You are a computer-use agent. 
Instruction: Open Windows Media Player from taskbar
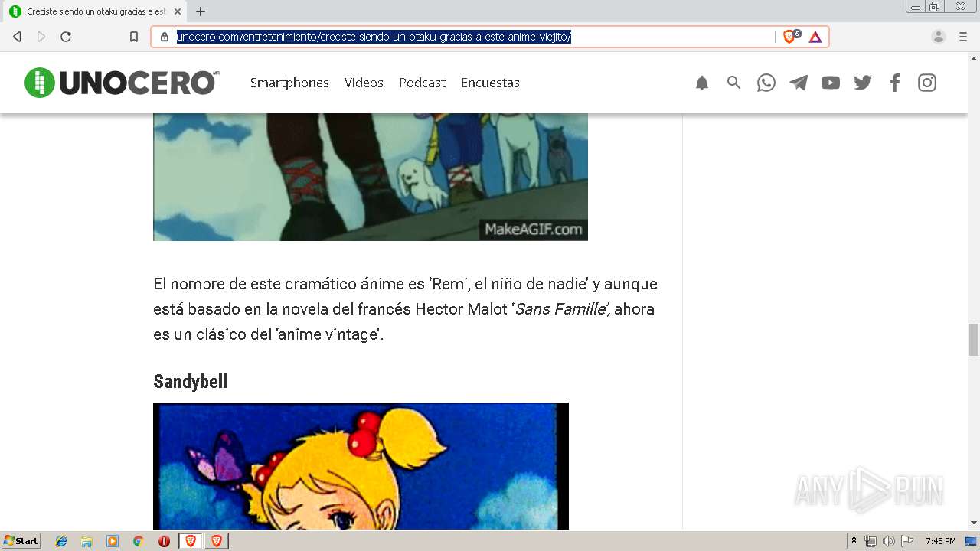tap(113, 541)
